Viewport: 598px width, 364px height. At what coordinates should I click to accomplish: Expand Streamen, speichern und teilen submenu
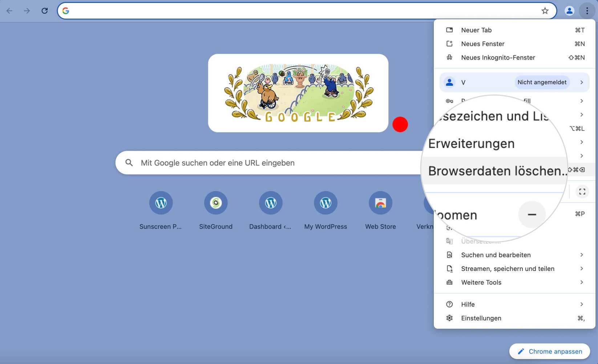pos(514,269)
